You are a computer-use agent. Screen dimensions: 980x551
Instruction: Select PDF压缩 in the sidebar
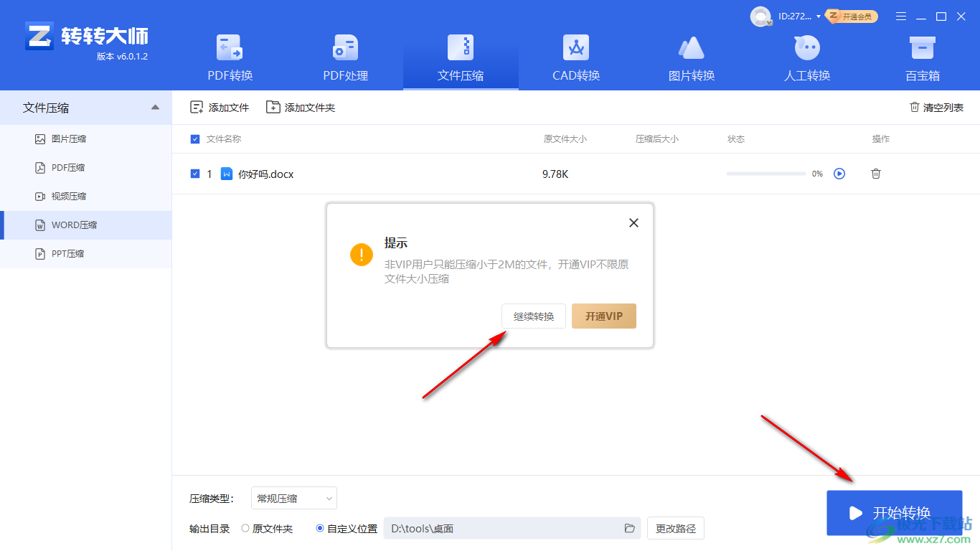point(86,168)
